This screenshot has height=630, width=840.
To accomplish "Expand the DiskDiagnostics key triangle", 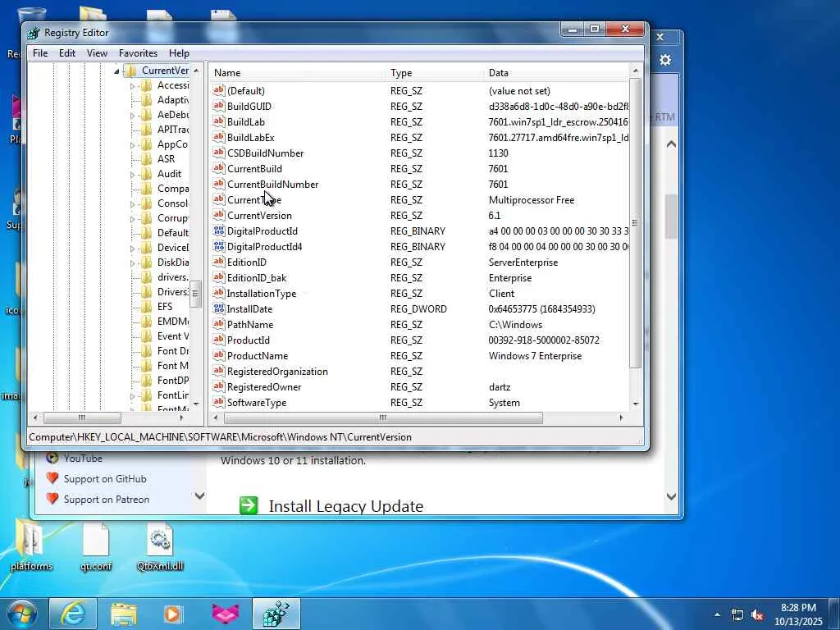I will click(132, 263).
